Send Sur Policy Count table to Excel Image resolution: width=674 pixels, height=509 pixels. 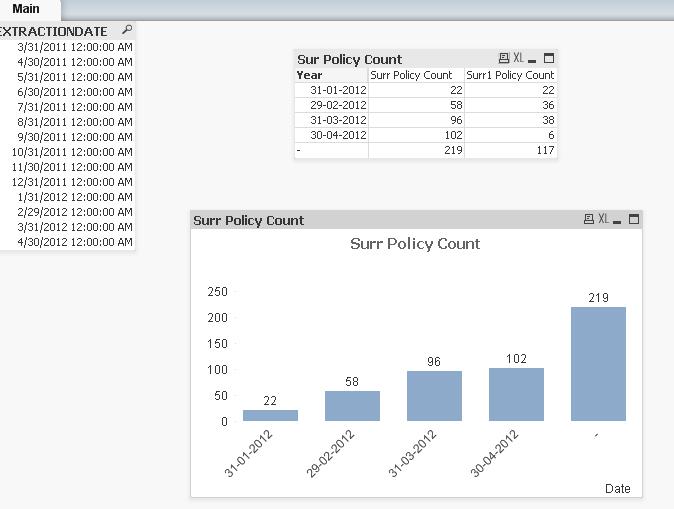pos(518,58)
